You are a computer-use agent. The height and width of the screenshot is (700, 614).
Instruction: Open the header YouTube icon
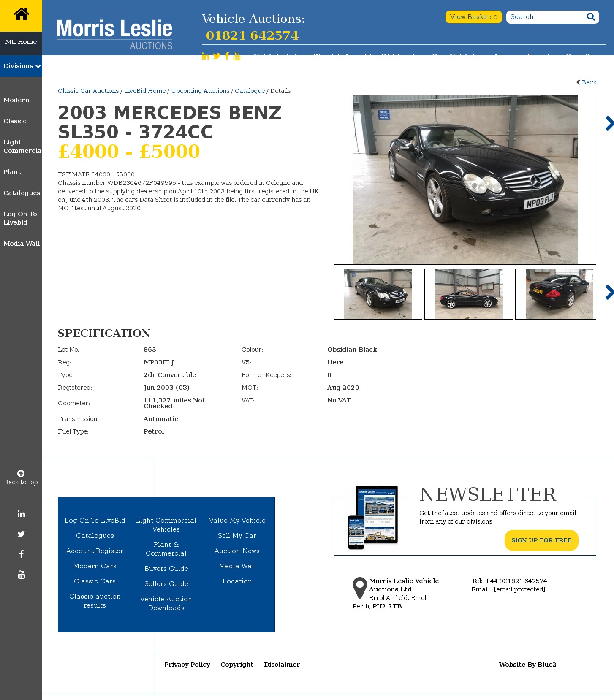[x=237, y=56]
